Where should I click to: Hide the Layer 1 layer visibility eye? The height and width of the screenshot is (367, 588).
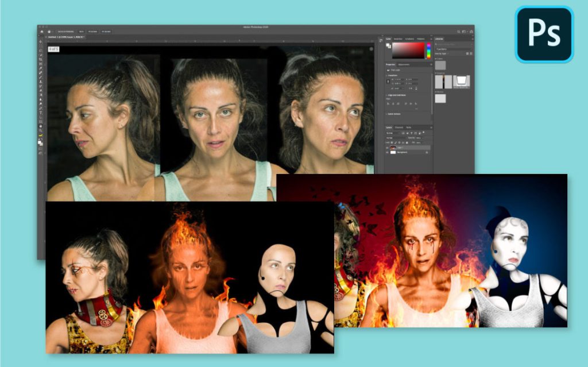click(388, 148)
